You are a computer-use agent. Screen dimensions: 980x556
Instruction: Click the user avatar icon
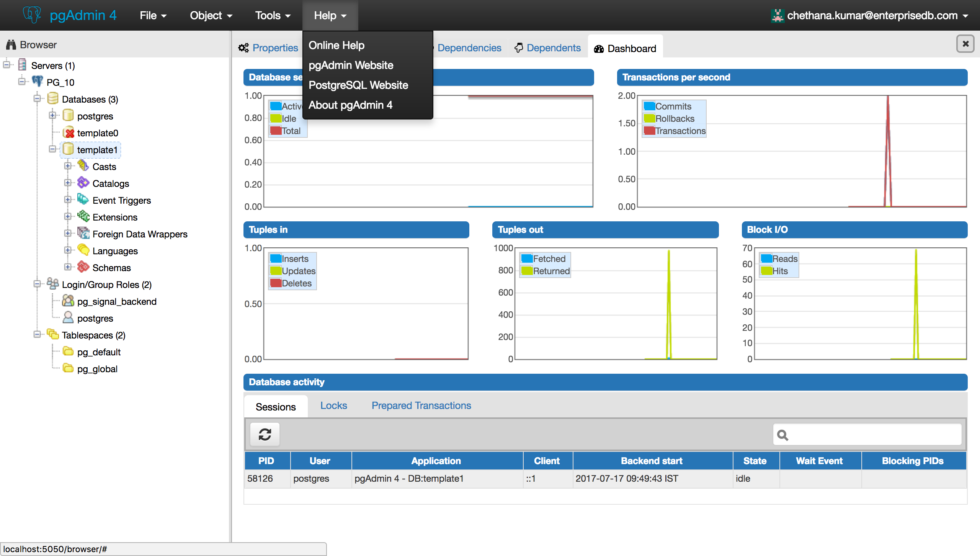tap(777, 15)
